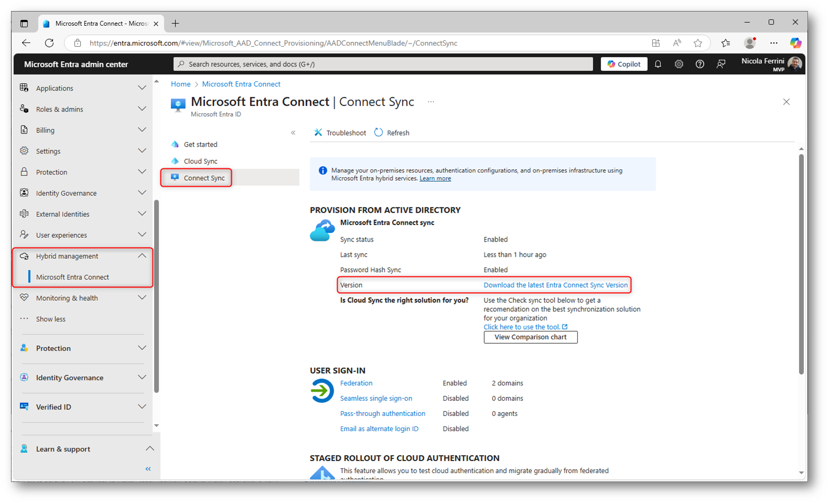Image resolution: width=830 pixels, height=504 pixels.
Task: Close the Microsoft Entra Connect browser tab
Action: pyautogui.click(x=156, y=24)
